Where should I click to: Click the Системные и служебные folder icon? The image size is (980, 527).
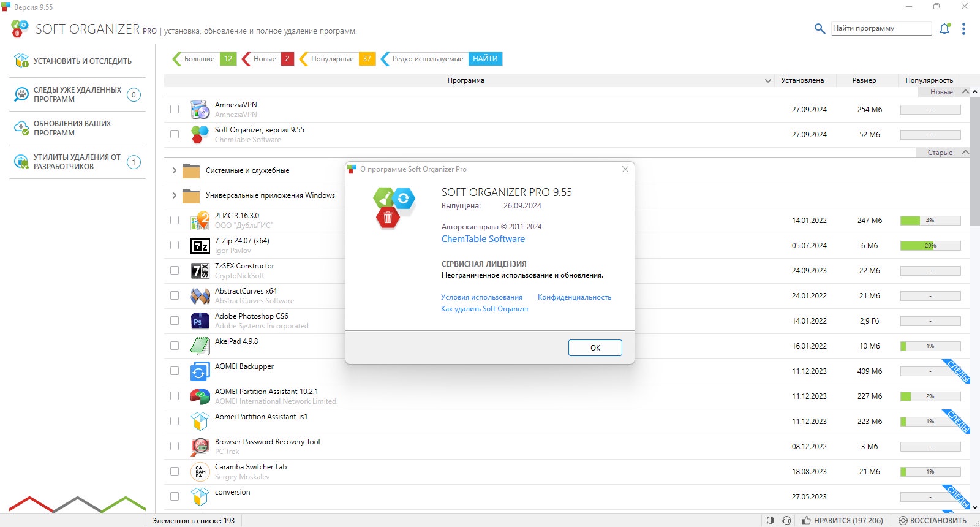tap(191, 170)
